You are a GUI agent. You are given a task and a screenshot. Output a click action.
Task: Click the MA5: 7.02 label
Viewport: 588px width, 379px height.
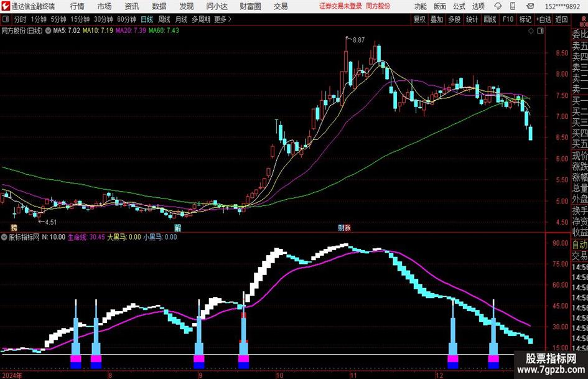[67, 30]
